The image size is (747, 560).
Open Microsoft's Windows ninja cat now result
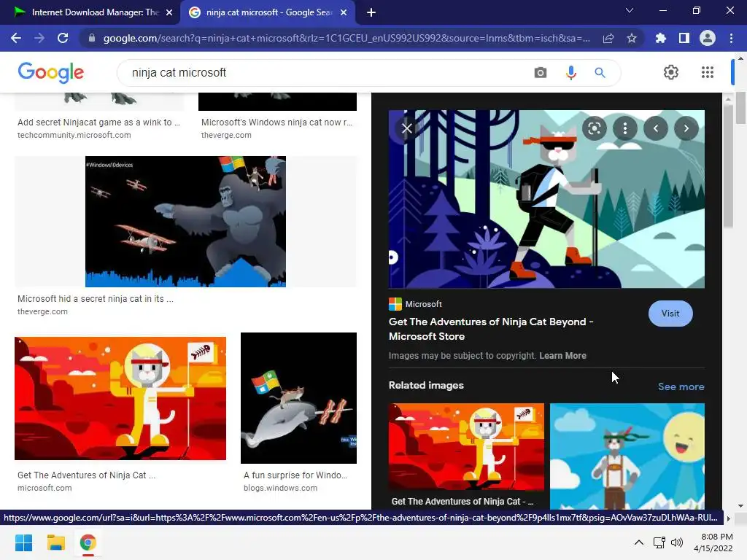tap(276, 122)
